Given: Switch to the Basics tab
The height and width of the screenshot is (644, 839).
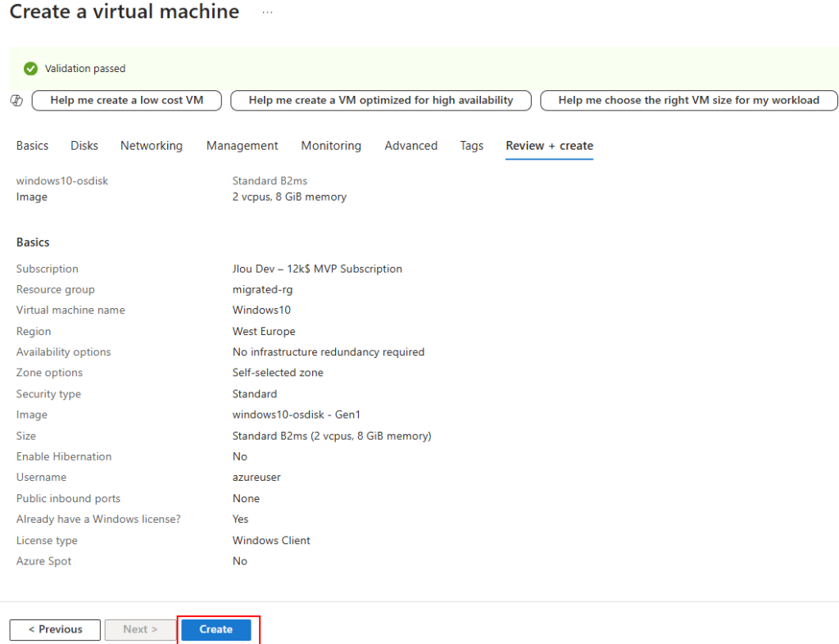Looking at the screenshot, I should [x=32, y=146].
